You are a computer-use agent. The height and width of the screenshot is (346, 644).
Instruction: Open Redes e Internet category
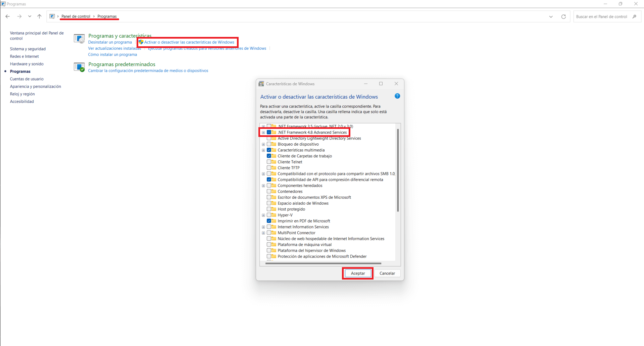(x=24, y=56)
